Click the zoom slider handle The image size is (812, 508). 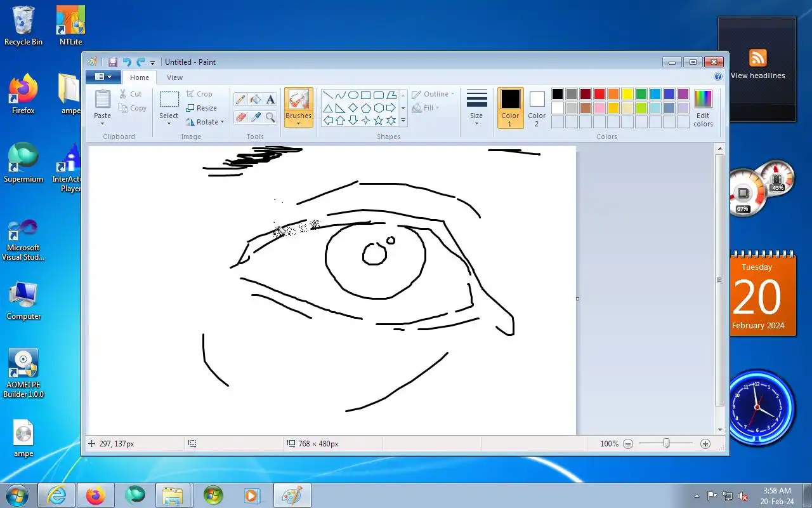pos(666,443)
